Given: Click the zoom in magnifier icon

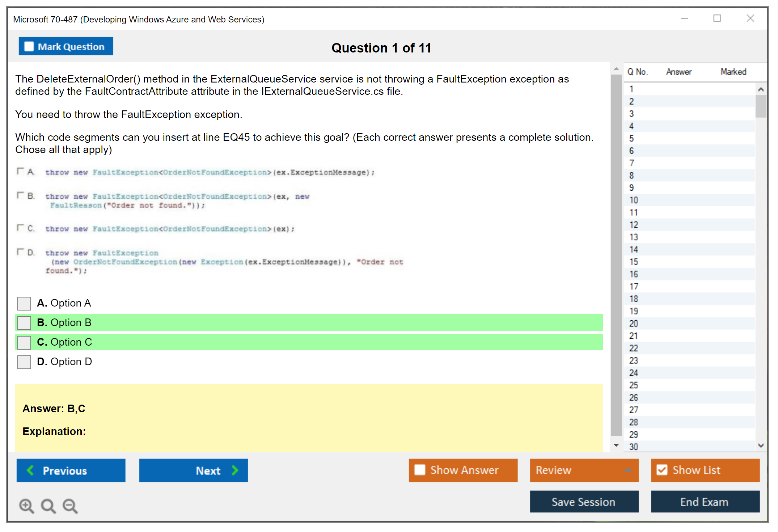Looking at the screenshot, I should [x=26, y=506].
